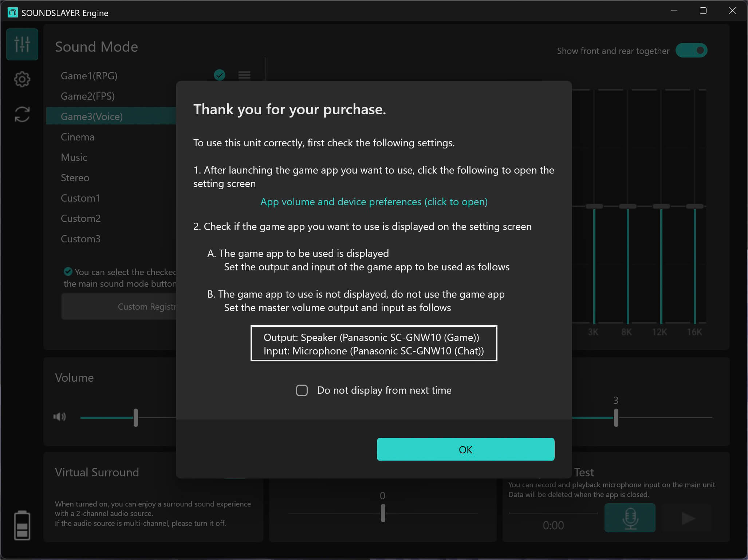Choose the Custom2 sound mode
Screen dimensions: 748x560
pyautogui.click(x=80, y=219)
